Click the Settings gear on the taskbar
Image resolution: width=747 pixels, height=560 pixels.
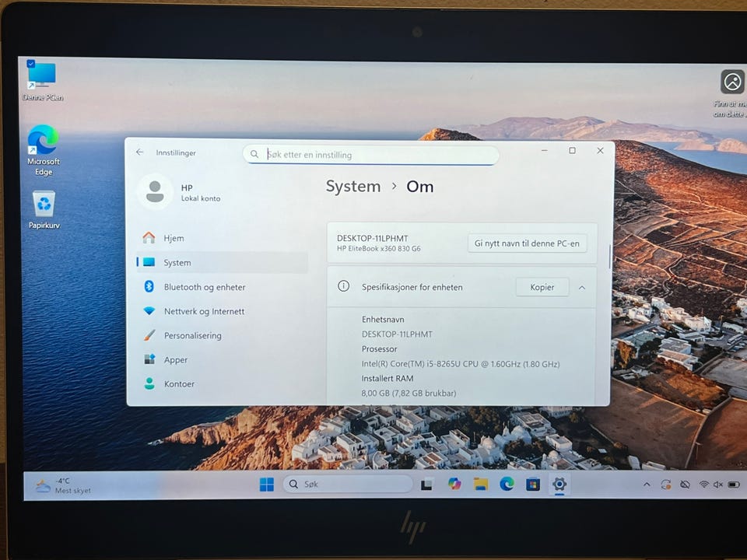click(x=559, y=485)
